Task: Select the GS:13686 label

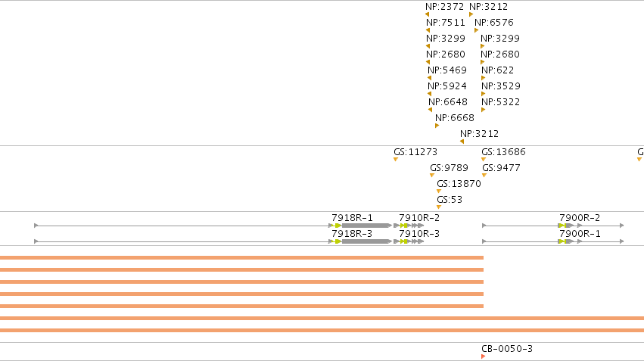Action: 503,152
